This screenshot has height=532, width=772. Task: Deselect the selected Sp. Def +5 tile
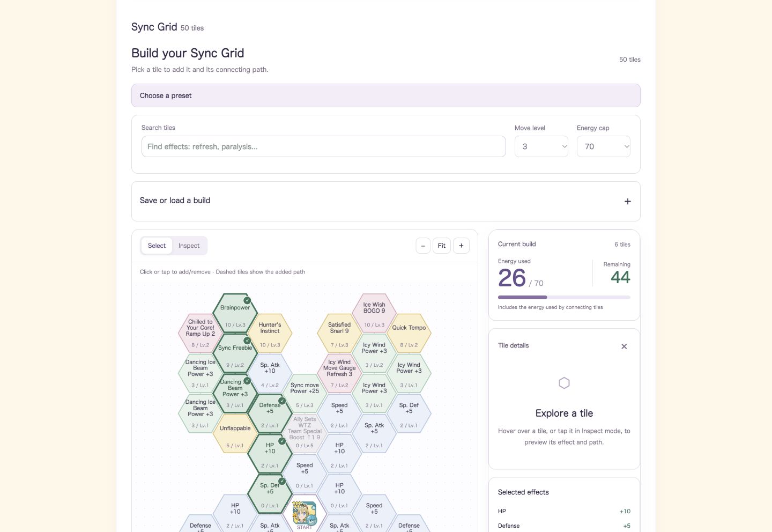coord(270,494)
